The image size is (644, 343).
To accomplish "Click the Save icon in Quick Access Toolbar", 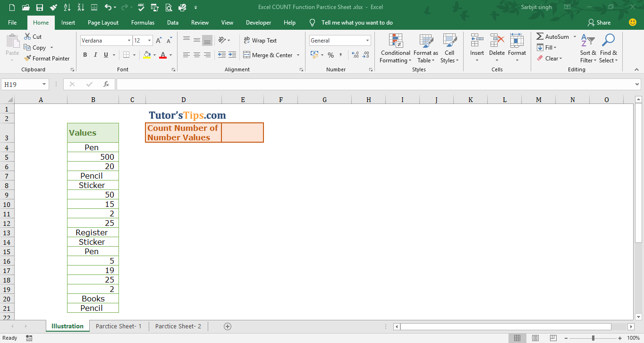I will [x=40, y=8].
